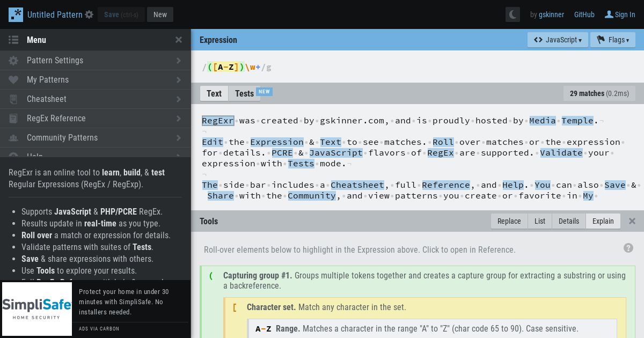Click the highlighted match "Media" in text
This screenshot has width=644, height=338.
click(543, 121)
